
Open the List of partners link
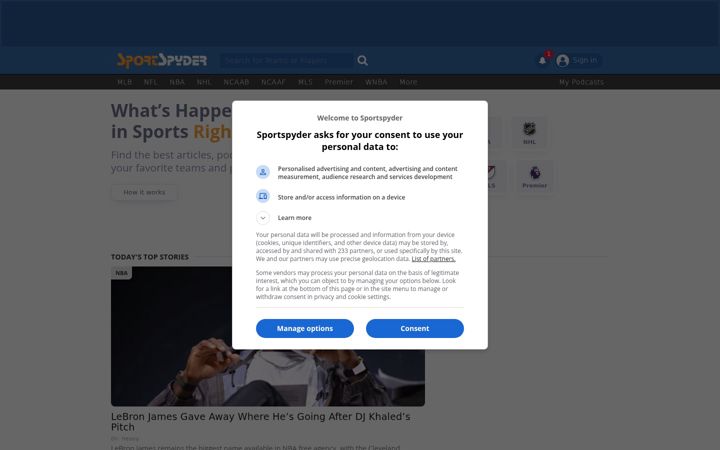433,259
